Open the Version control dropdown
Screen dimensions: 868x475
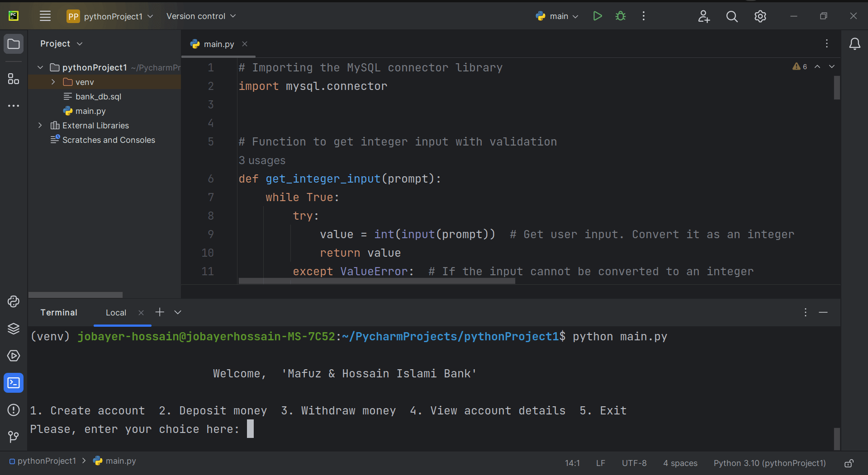[x=201, y=16]
